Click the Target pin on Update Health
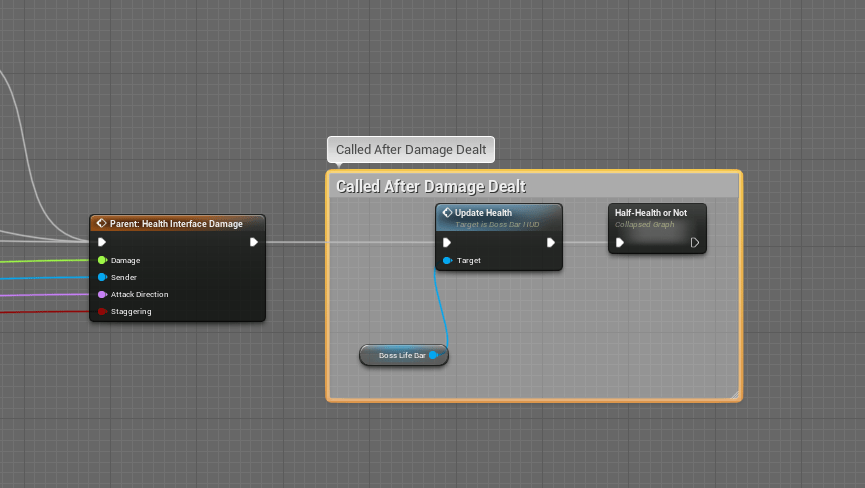This screenshot has width=865, height=488. [x=447, y=260]
